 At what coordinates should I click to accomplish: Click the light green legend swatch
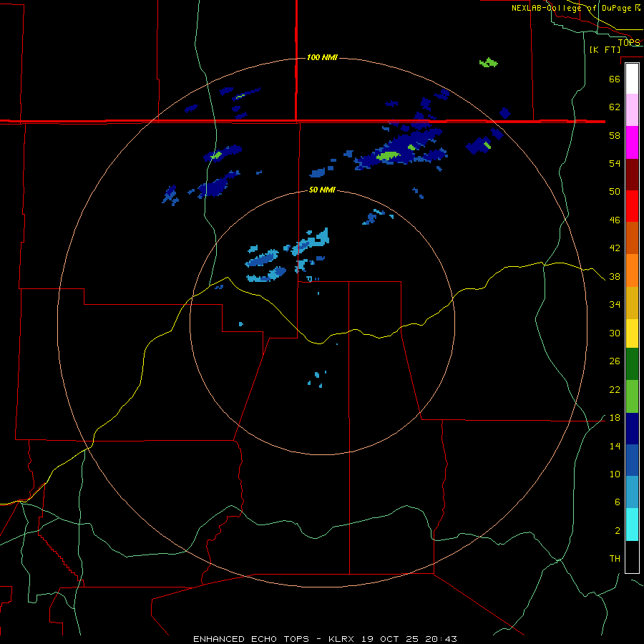click(632, 396)
